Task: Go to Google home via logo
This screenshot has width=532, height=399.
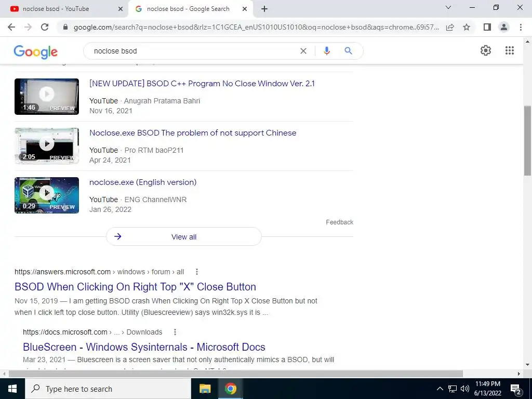Action: point(36,51)
